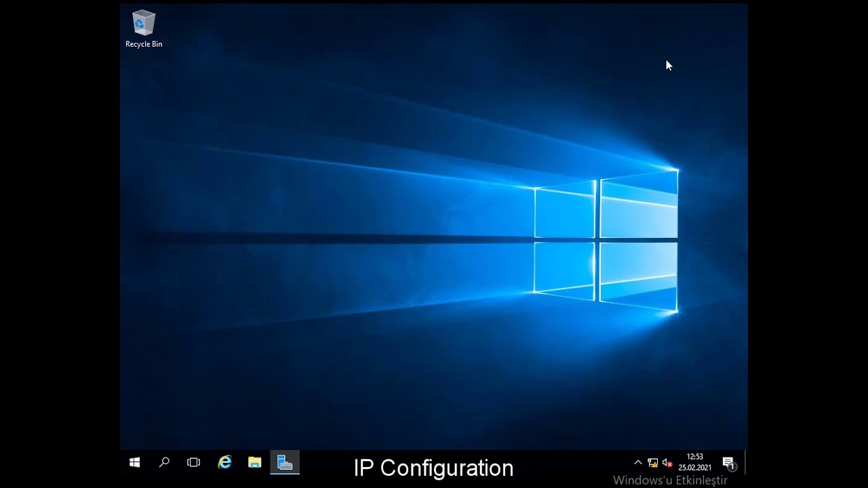Click the Show desktop strip

[746, 462]
